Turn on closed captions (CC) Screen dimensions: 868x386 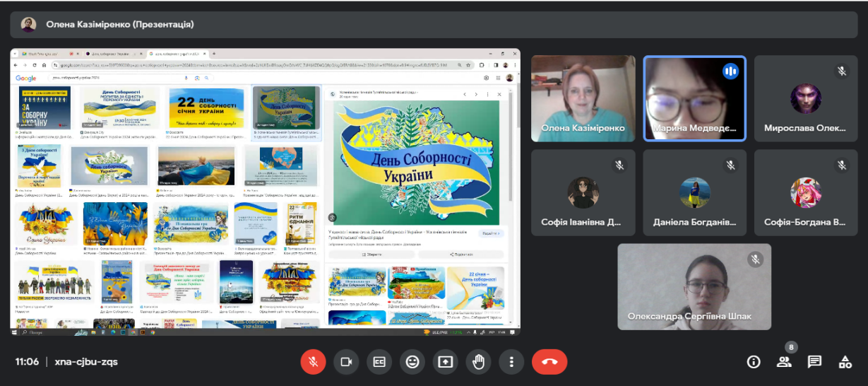(379, 362)
